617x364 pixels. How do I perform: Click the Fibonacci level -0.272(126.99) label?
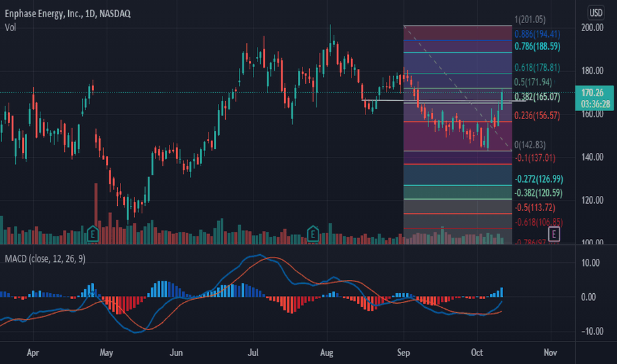539,179
